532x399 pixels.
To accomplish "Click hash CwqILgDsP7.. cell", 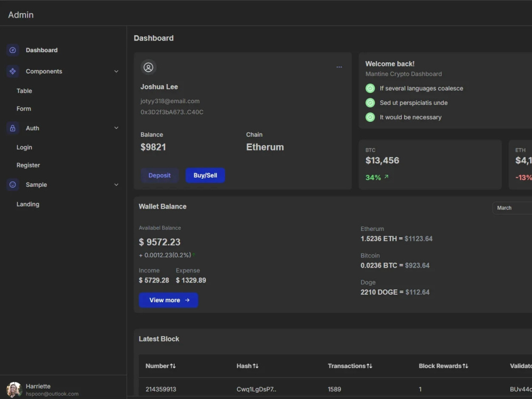I will (256, 389).
